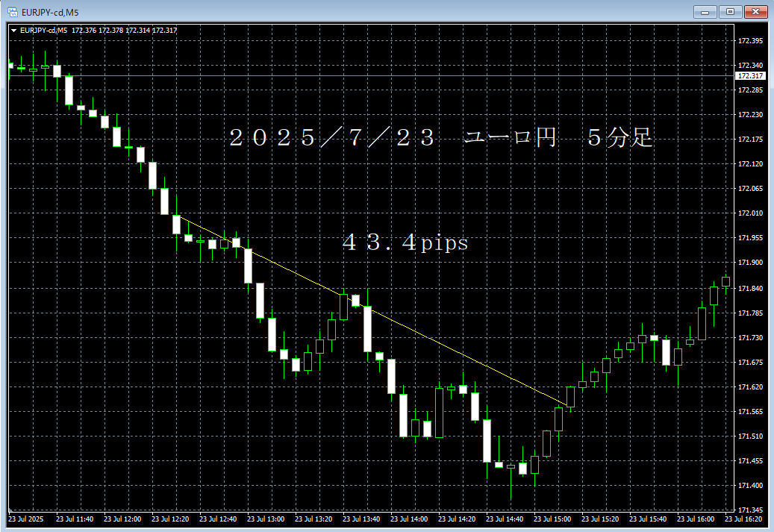Click the chart shift marker at bottom-left corner
This screenshot has width=774, height=532.
coord(10,510)
